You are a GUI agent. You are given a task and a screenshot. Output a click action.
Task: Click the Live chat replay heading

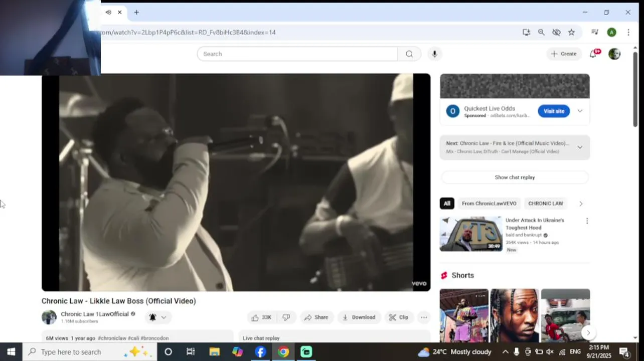[x=261, y=338]
